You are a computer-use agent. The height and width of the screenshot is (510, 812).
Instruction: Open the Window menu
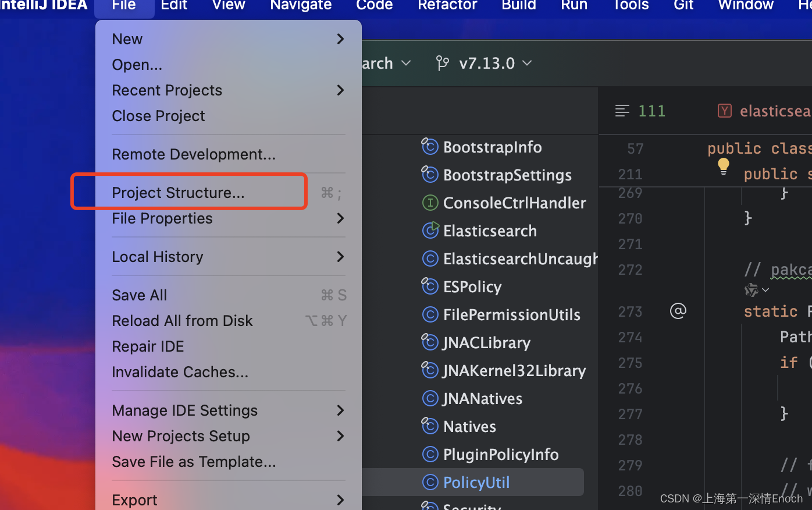[x=746, y=5]
